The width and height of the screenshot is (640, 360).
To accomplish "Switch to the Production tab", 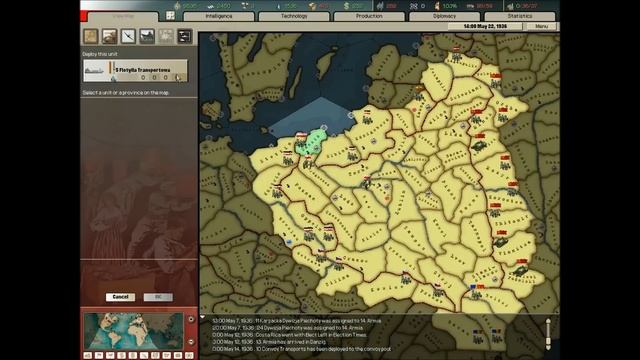I will (369, 16).
